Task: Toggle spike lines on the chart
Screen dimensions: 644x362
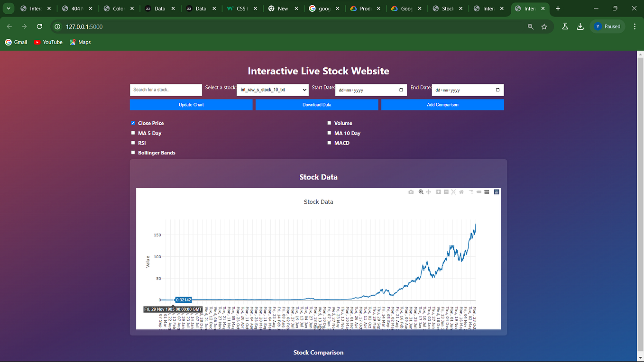Action: pyautogui.click(x=470, y=192)
